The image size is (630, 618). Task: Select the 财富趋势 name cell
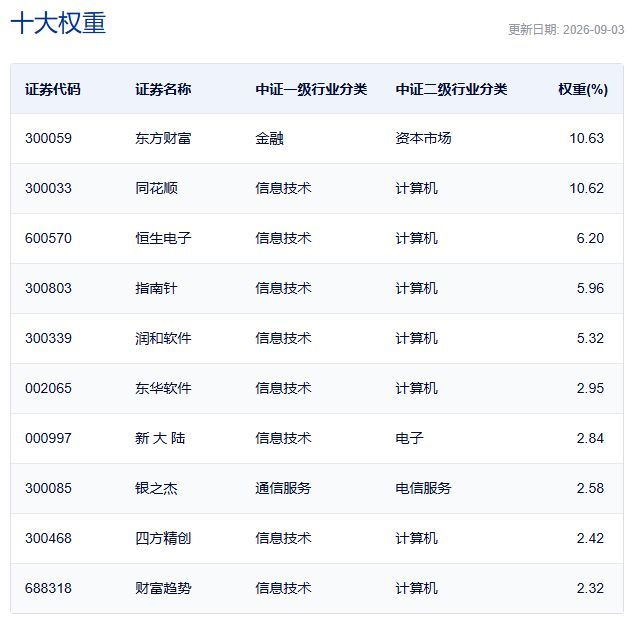point(163,588)
